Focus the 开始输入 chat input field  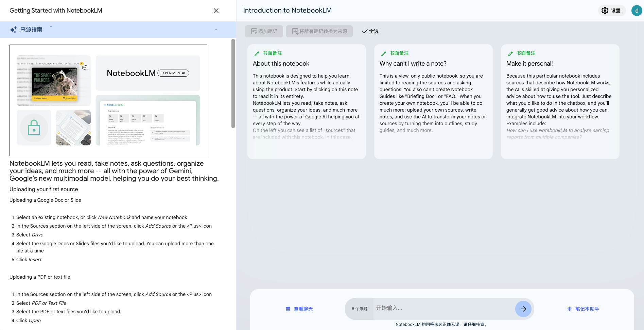443,308
